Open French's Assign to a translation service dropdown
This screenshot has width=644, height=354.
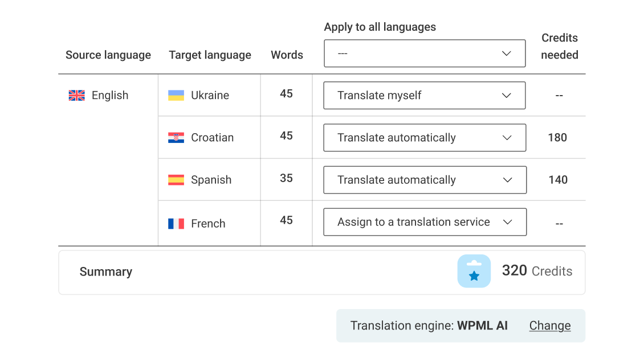pos(425,222)
